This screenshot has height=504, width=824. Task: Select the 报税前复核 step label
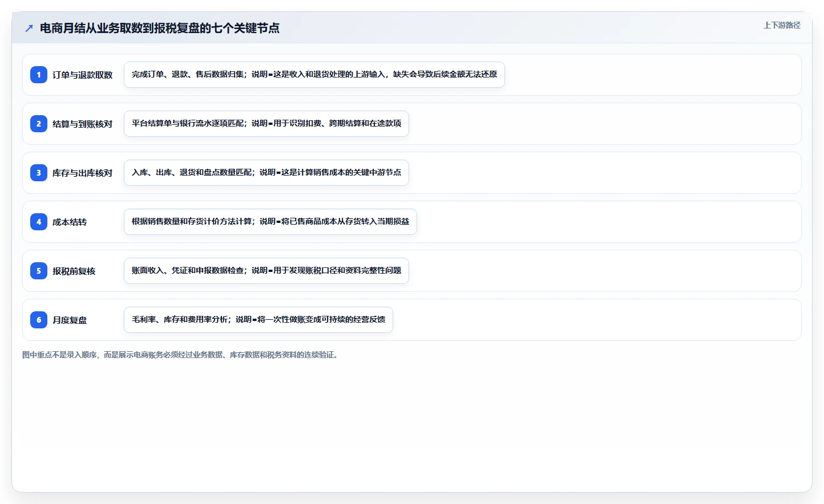click(x=74, y=271)
